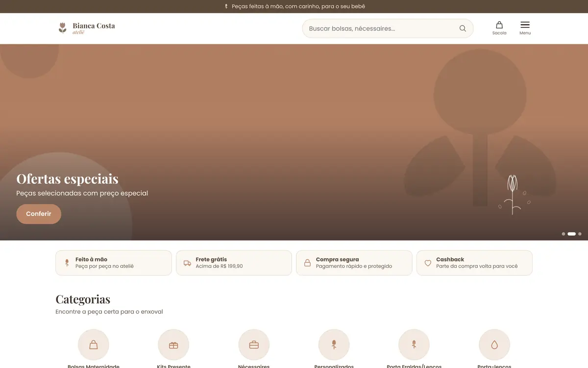Select the active second carousel dot
This screenshot has height=368, width=588.
tap(571, 234)
